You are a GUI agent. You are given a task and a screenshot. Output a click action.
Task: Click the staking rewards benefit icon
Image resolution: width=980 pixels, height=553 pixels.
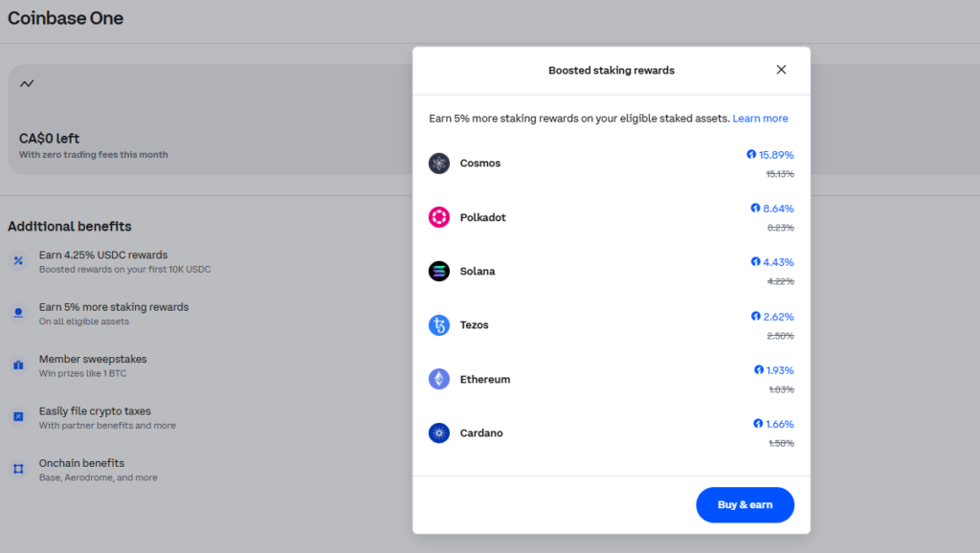[18, 313]
